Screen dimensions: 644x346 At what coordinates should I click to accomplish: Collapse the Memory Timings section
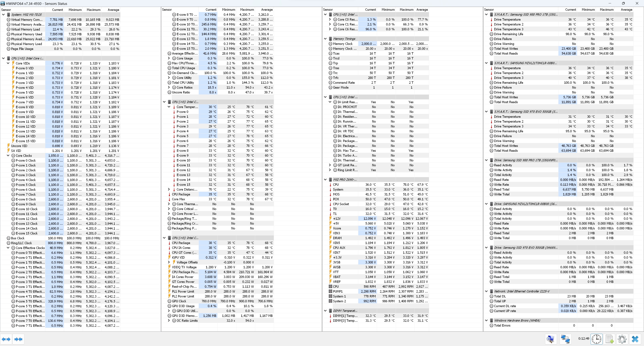325,39
